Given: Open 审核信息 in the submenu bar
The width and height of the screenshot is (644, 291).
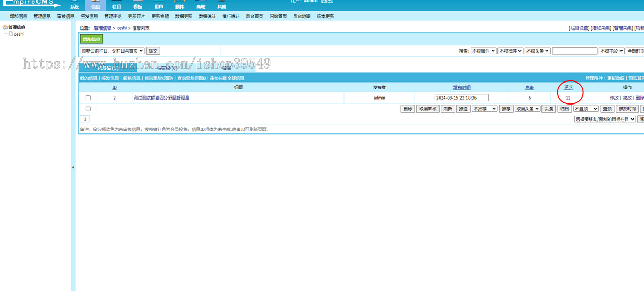Looking at the screenshot, I should [x=65, y=17].
